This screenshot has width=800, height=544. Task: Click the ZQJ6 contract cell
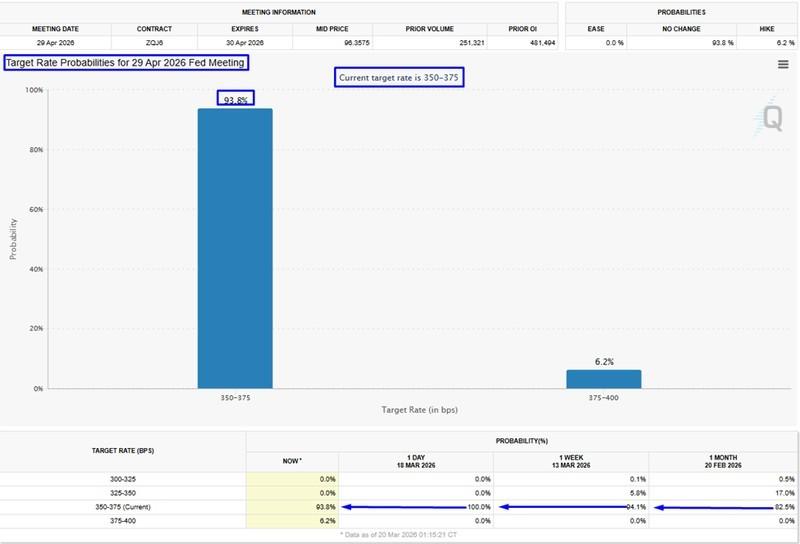[154, 43]
